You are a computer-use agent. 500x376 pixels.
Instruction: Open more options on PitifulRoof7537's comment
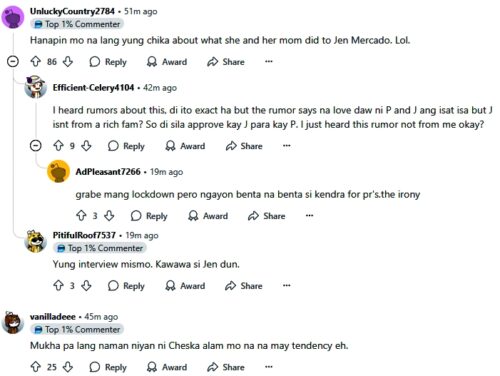[x=287, y=286]
